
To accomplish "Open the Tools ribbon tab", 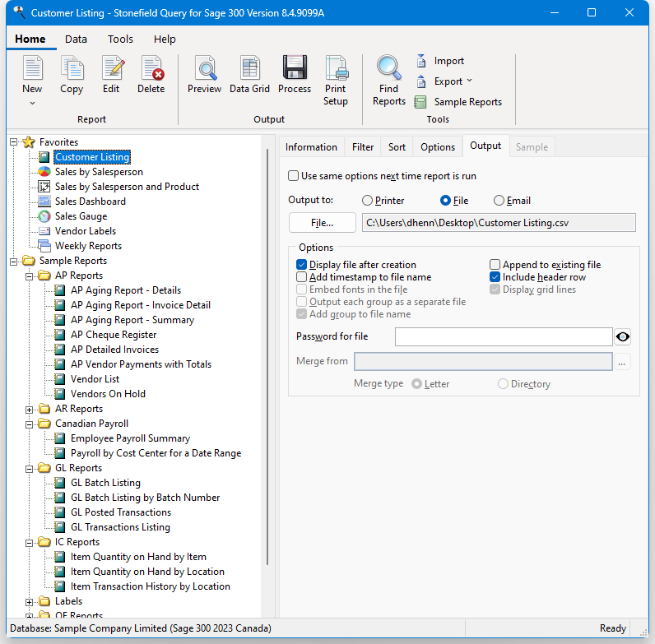I will (120, 39).
